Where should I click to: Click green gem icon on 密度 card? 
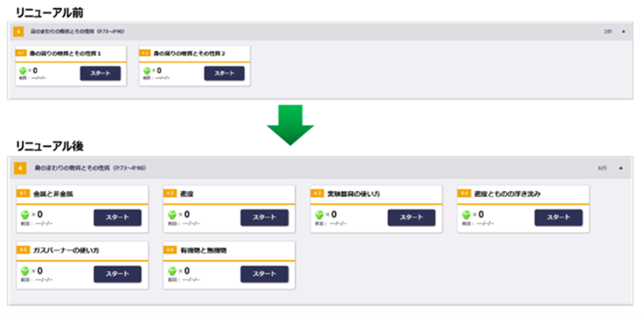point(172,215)
